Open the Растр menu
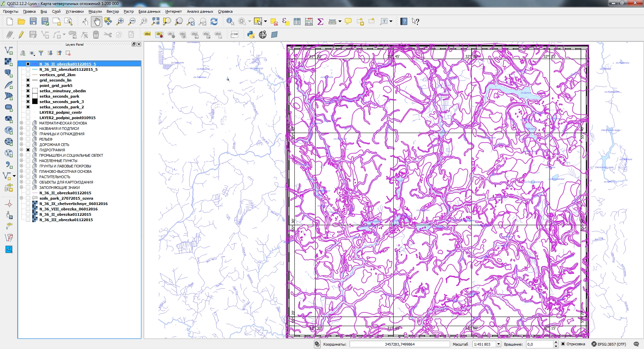This screenshot has height=349, width=644. 128,11
